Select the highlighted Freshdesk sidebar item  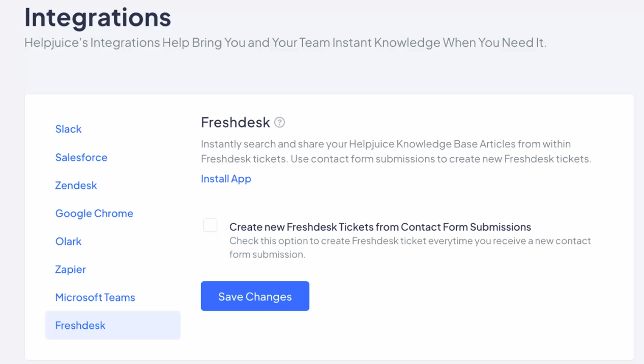pyautogui.click(x=113, y=325)
